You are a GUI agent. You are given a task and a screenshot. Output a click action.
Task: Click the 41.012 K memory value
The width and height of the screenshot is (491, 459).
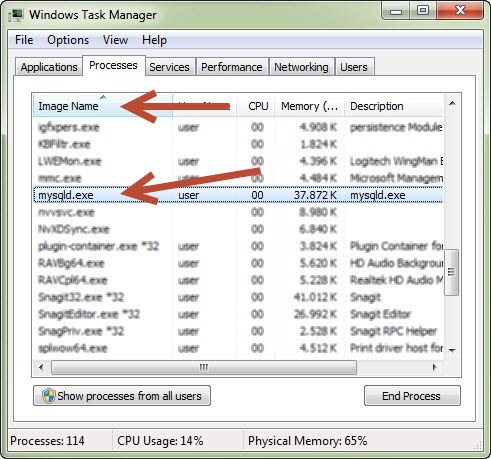(315, 297)
